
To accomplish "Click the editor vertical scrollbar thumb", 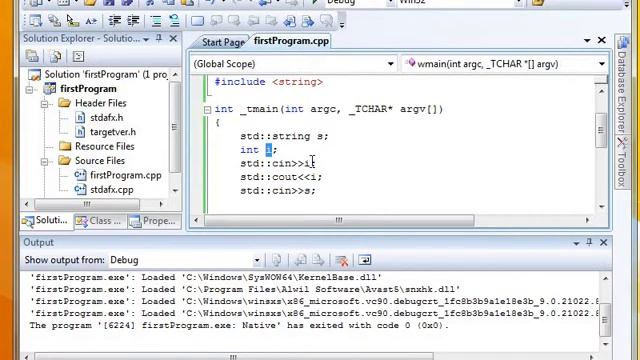I will (x=601, y=130).
